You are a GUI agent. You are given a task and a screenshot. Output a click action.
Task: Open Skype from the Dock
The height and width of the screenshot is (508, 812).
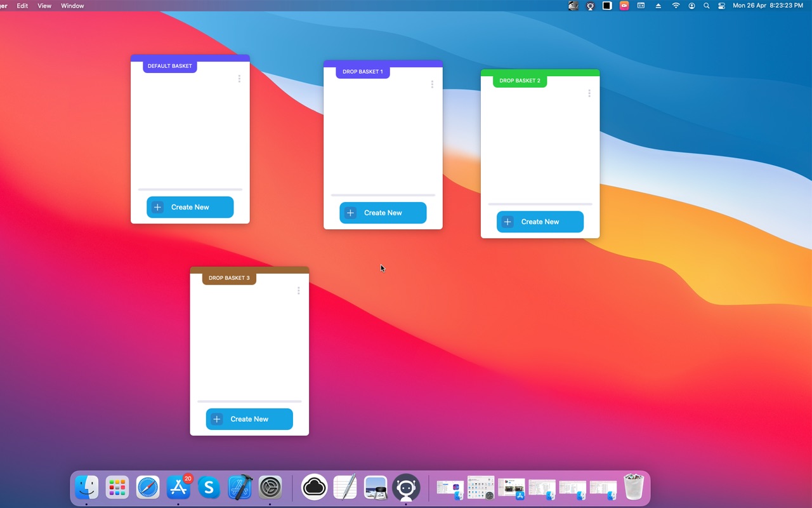coord(209,488)
